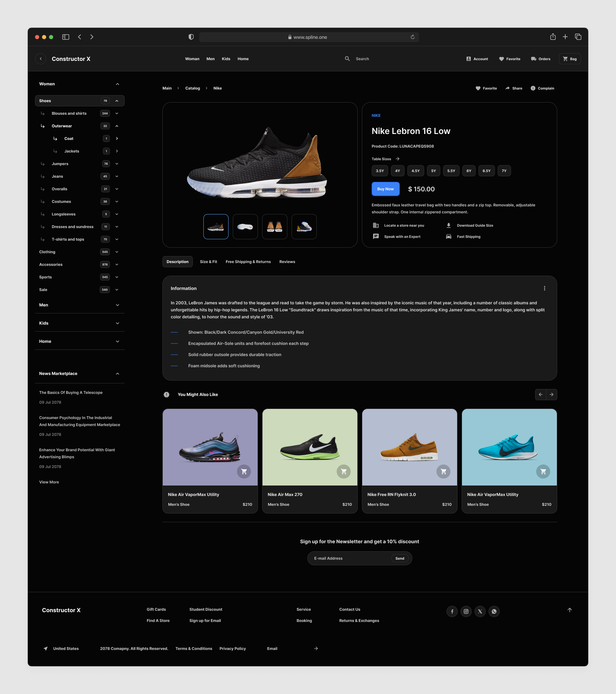Image resolution: width=616 pixels, height=694 pixels.
Task: Select the rear-view pair thumbnail
Action: [x=275, y=227]
